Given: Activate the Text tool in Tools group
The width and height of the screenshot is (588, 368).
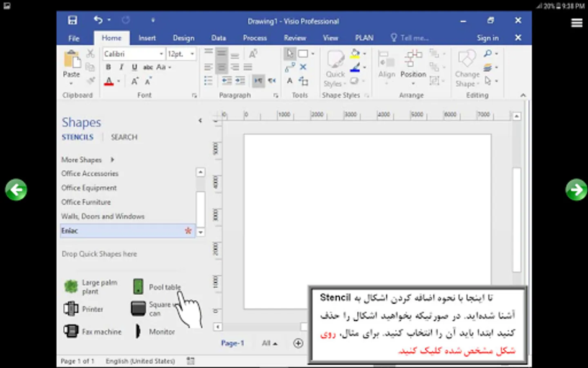Looking at the screenshot, I should [x=290, y=81].
